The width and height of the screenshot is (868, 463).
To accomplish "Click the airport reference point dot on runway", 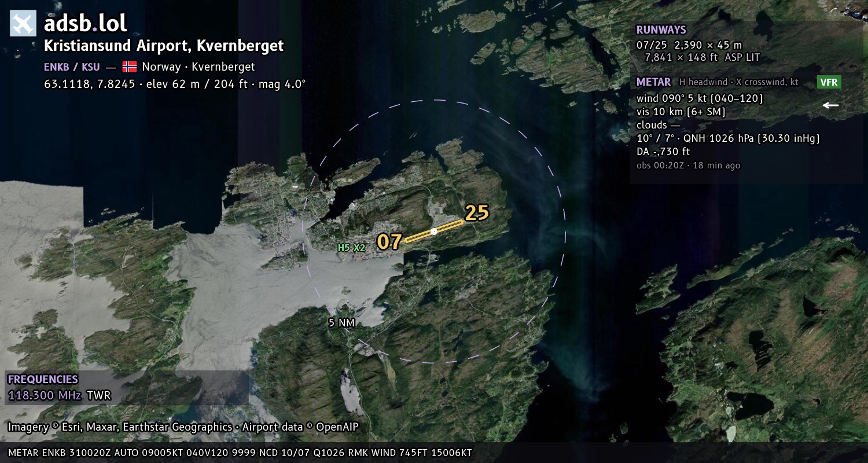I will click(x=434, y=231).
